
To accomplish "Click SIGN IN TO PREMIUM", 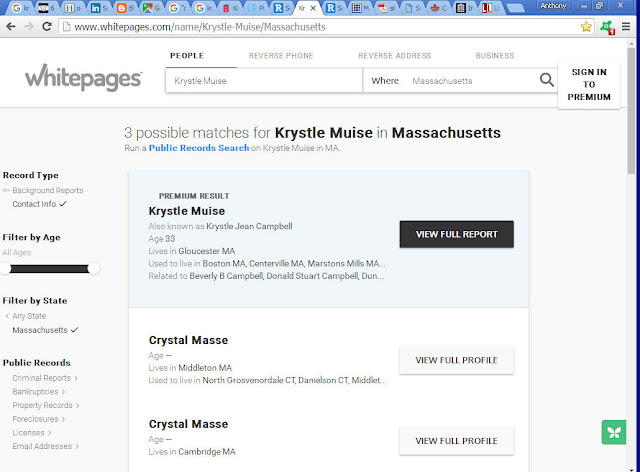I will point(589,85).
